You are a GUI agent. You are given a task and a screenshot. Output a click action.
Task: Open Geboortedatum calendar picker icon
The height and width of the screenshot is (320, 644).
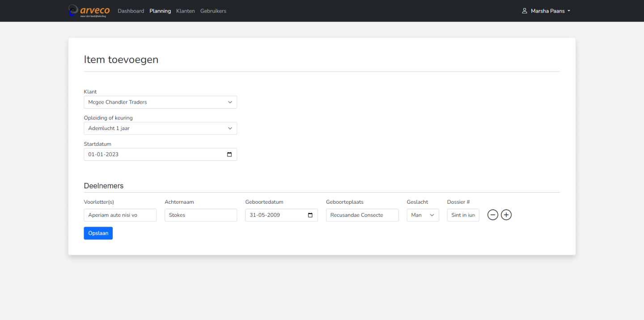[x=310, y=215]
